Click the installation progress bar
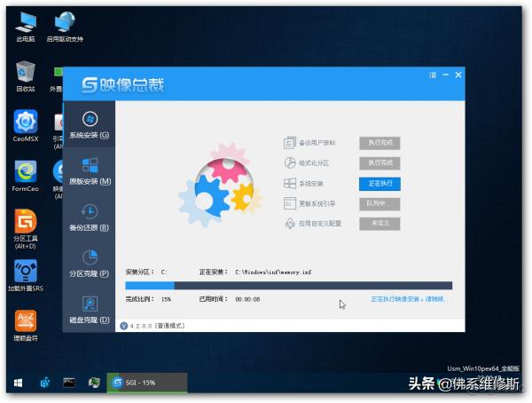The width and height of the screenshot is (532, 403). pos(289,286)
